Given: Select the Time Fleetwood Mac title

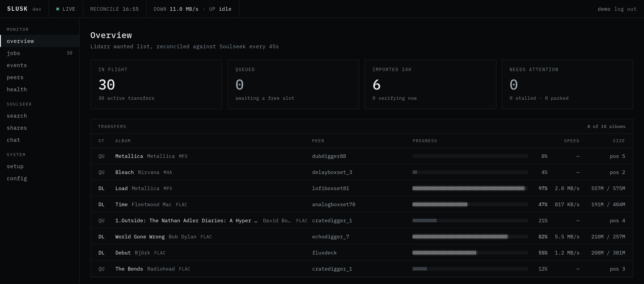Looking at the screenshot, I should (122, 204).
